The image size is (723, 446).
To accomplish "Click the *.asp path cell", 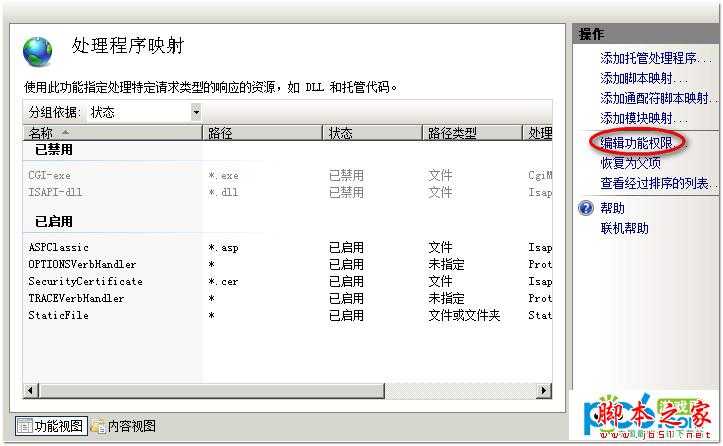I will 223,248.
